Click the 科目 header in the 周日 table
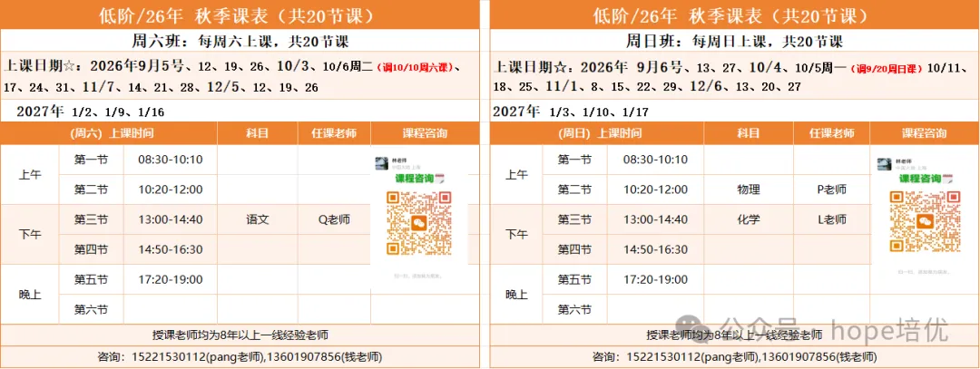Screen dimensions: 980x369 748,133
